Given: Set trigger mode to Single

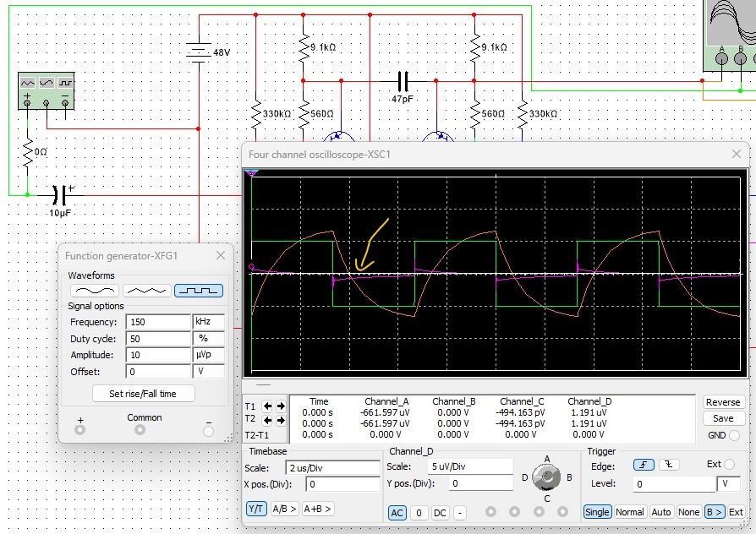Looking at the screenshot, I should click(x=597, y=512).
